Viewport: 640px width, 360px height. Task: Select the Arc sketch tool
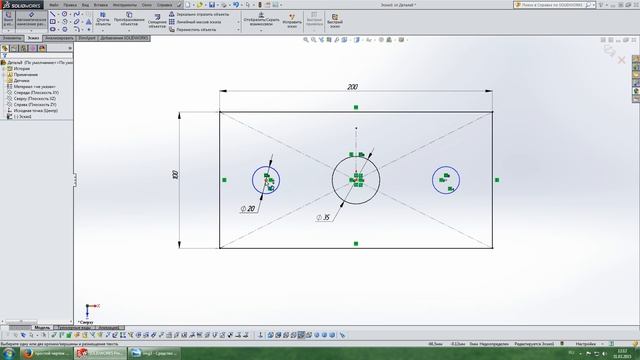[x=64, y=22]
